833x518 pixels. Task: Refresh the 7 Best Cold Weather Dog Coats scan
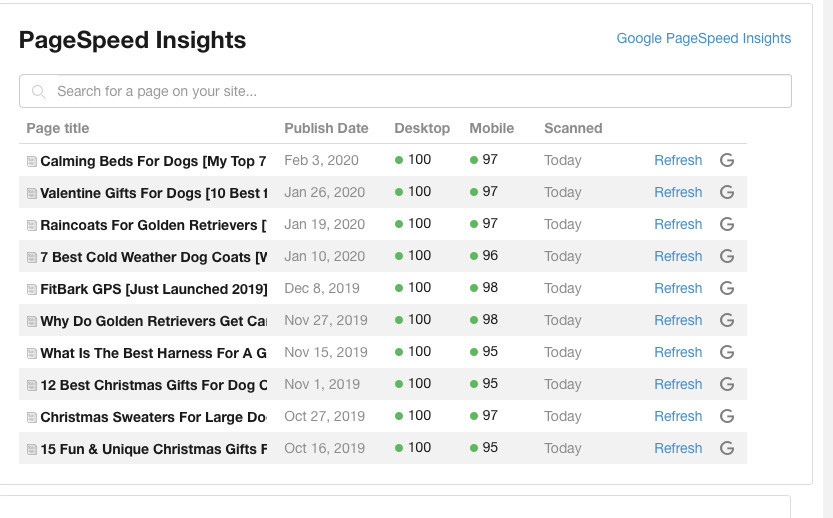pyautogui.click(x=678, y=256)
